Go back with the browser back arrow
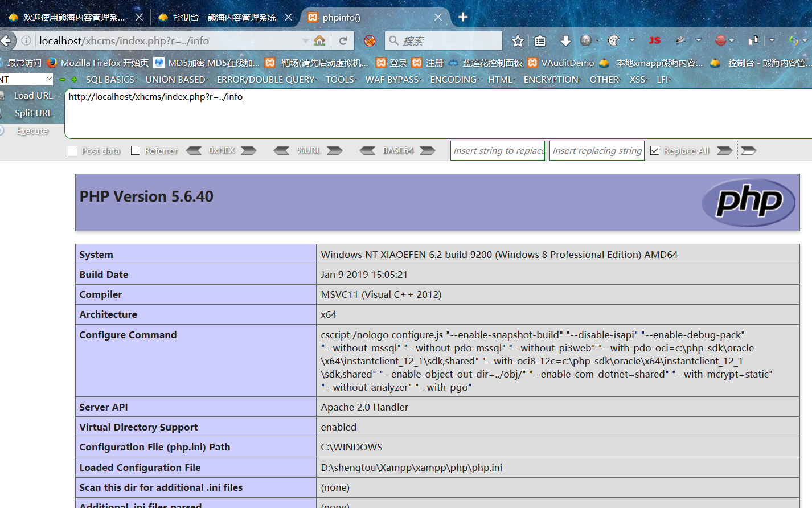 click(6, 40)
